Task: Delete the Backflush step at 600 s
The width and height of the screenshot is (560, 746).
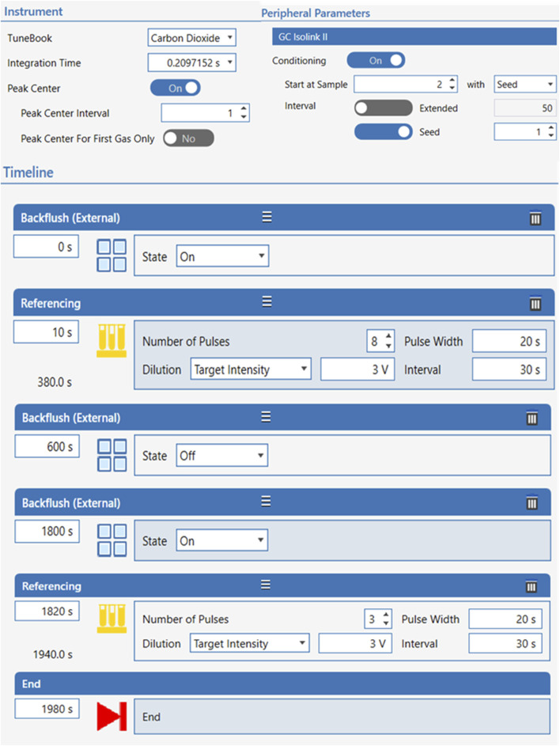Action: coord(532,418)
